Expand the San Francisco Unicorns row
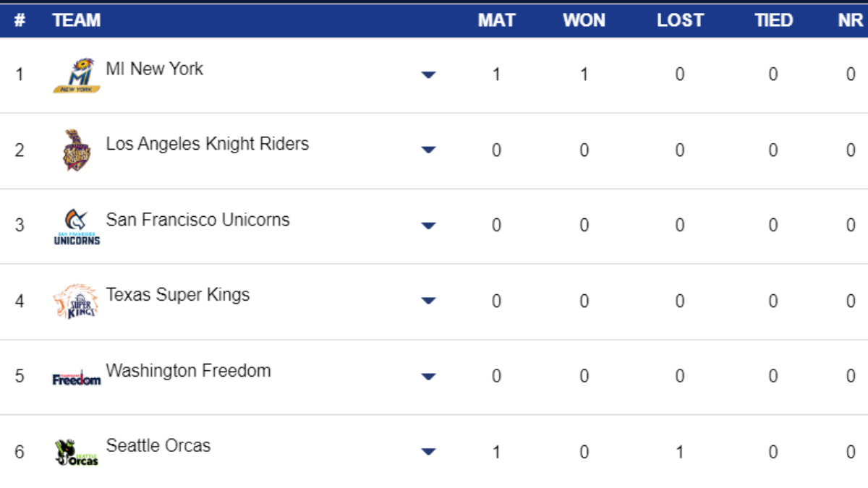 (x=428, y=226)
